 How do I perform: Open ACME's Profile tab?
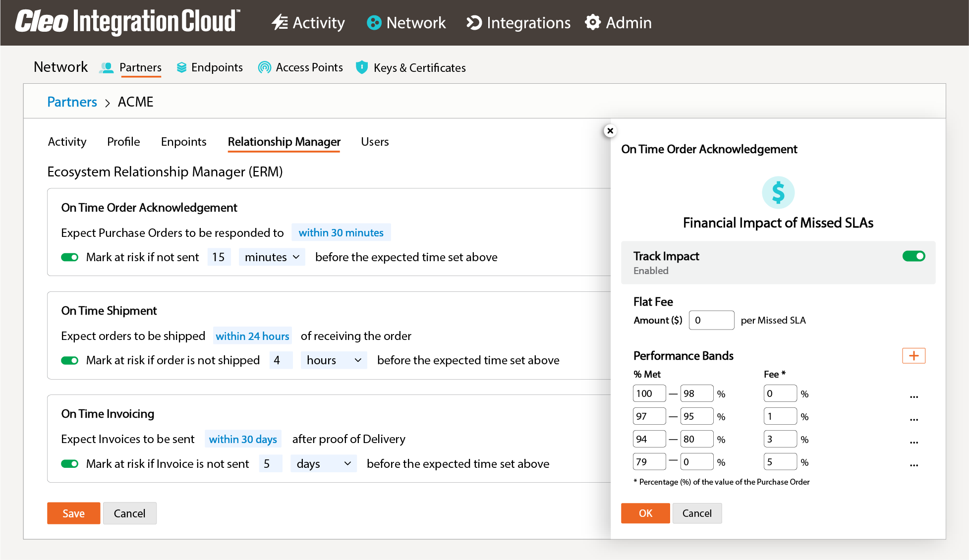tap(123, 142)
